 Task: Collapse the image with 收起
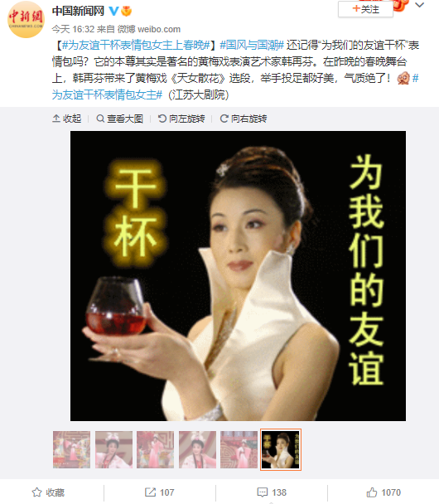point(67,119)
